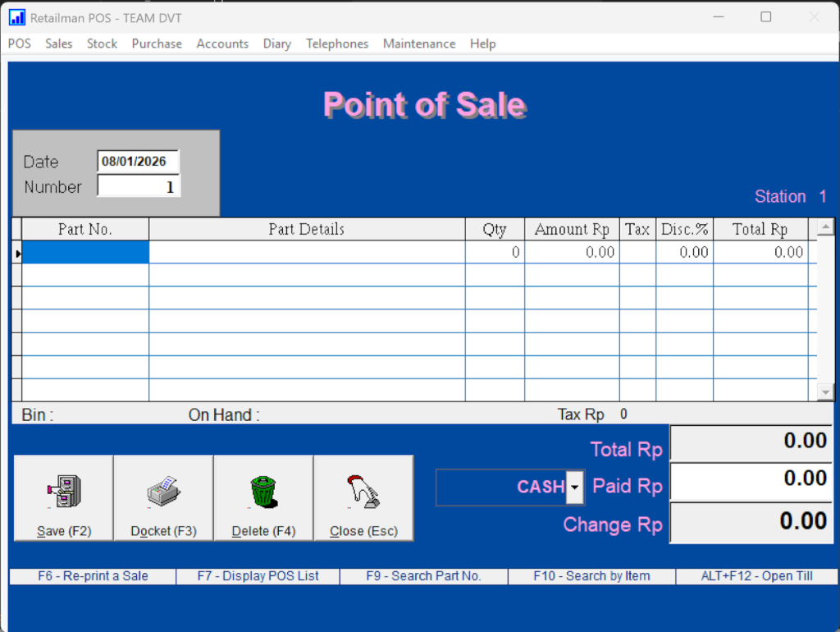Click the Close (Esc) hand icon

(363, 492)
